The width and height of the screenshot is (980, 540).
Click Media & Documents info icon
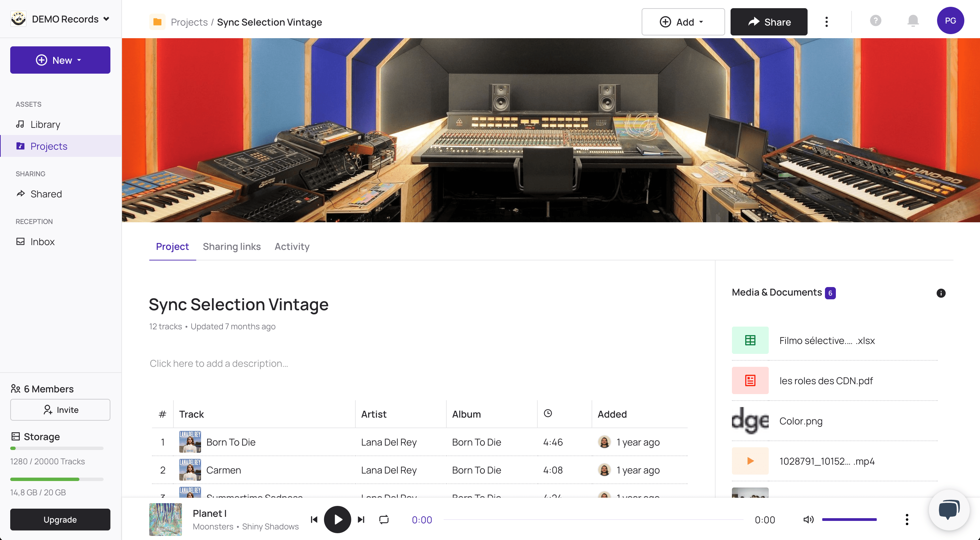pos(941,293)
